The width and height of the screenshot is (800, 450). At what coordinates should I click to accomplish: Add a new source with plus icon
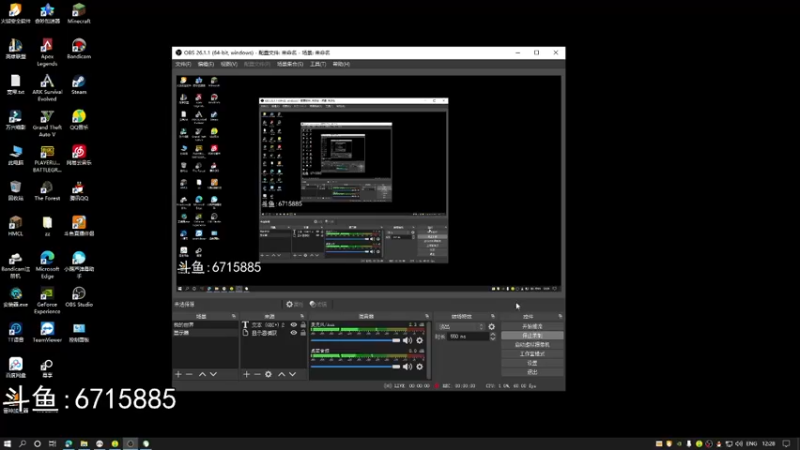coord(246,374)
